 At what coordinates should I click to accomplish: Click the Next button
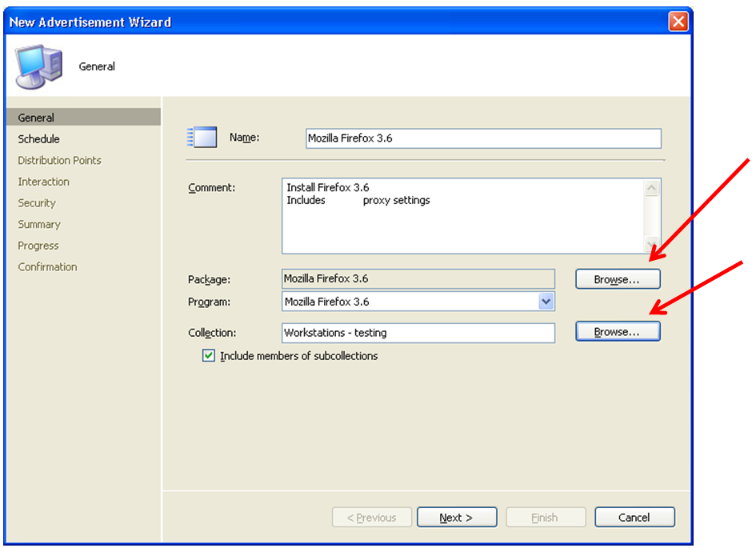point(457,517)
